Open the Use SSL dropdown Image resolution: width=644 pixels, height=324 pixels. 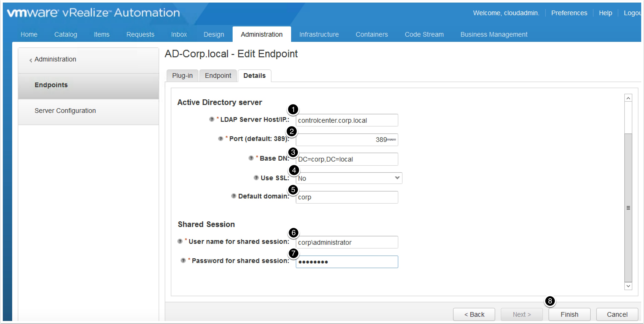click(x=349, y=178)
